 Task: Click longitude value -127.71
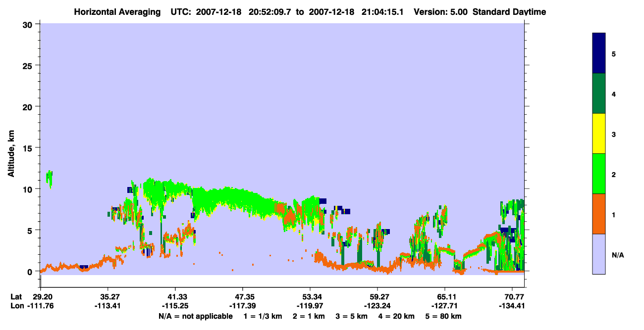pyautogui.click(x=445, y=306)
